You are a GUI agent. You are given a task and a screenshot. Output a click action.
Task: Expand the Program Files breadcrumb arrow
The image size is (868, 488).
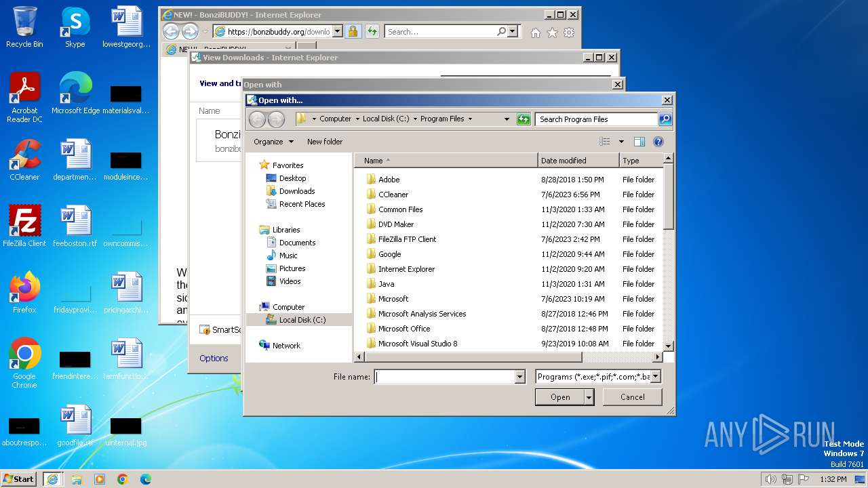pos(470,119)
